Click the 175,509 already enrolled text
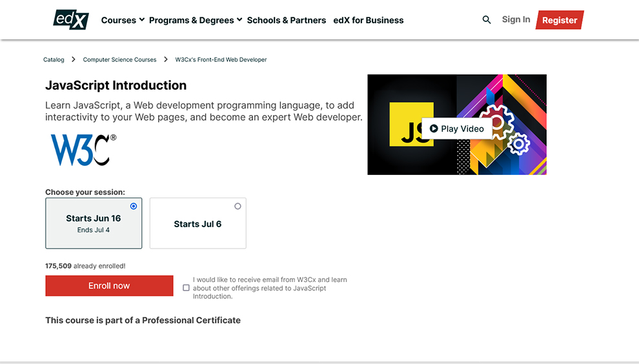Screen dimensions: 639x364 85,266
